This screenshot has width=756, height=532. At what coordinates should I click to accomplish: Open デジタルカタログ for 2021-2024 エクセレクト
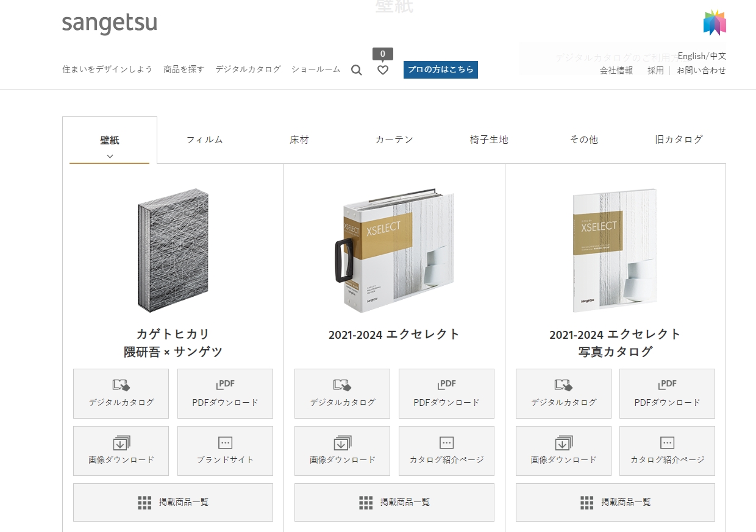pos(343,394)
